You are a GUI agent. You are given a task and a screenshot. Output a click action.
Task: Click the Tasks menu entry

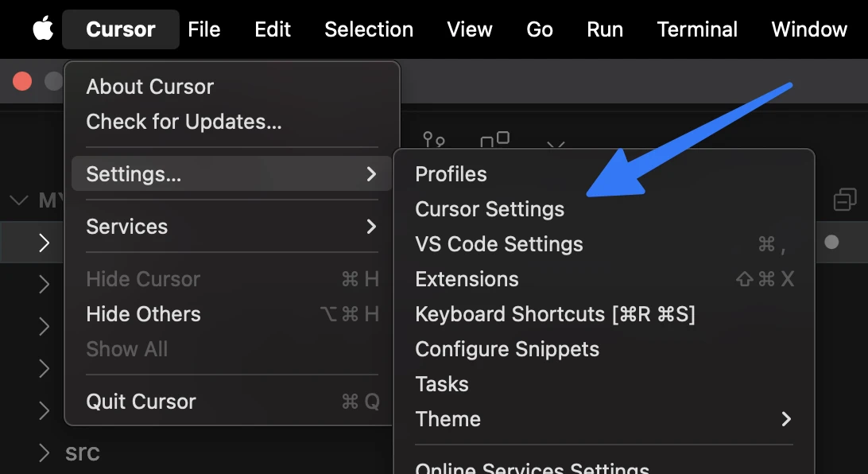(x=442, y=384)
